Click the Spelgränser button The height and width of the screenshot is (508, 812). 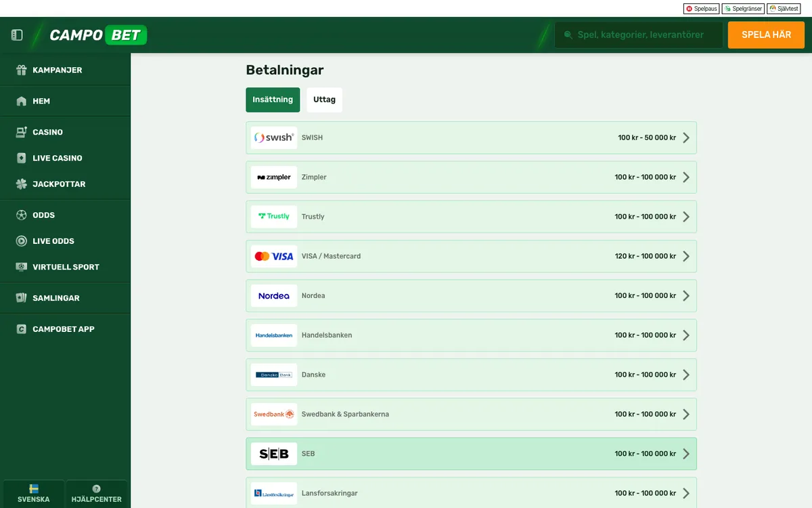pos(743,9)
